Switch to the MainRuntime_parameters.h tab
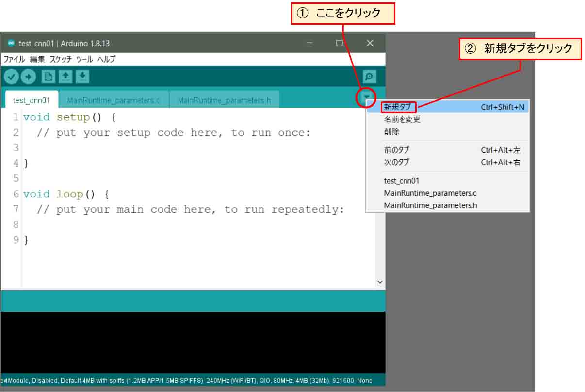The image size is (585, 392). click(x=224, y=100)
